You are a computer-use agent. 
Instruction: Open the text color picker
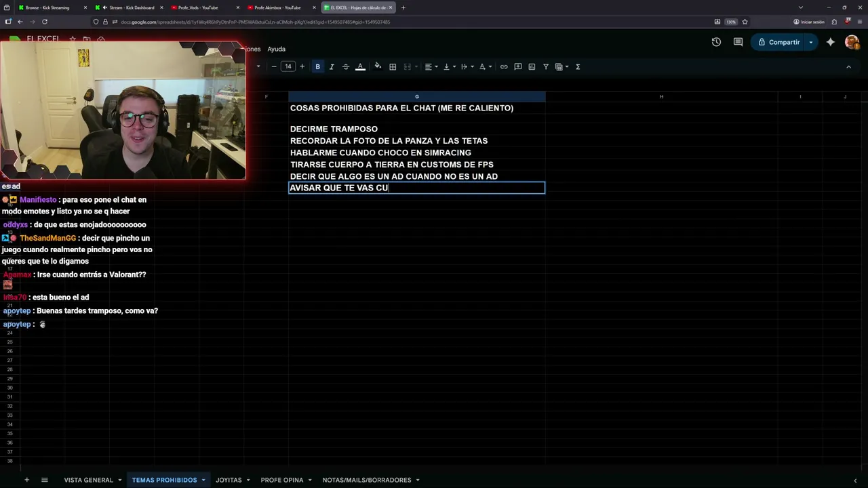(361, 66)
